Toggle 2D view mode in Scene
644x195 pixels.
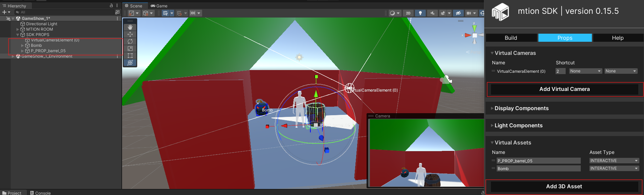408,13
